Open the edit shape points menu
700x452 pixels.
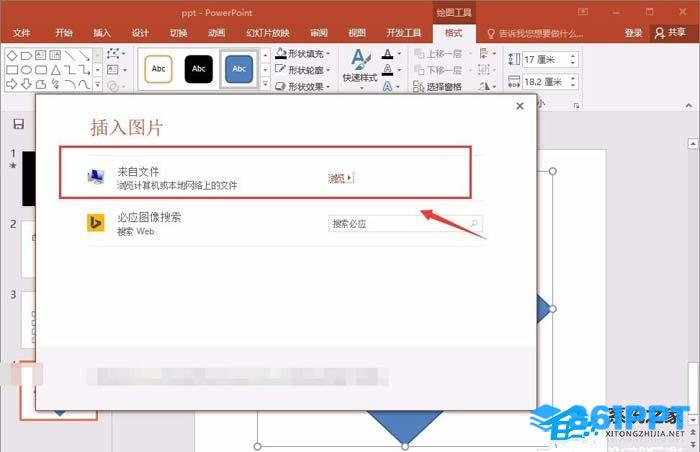point(116,54)
